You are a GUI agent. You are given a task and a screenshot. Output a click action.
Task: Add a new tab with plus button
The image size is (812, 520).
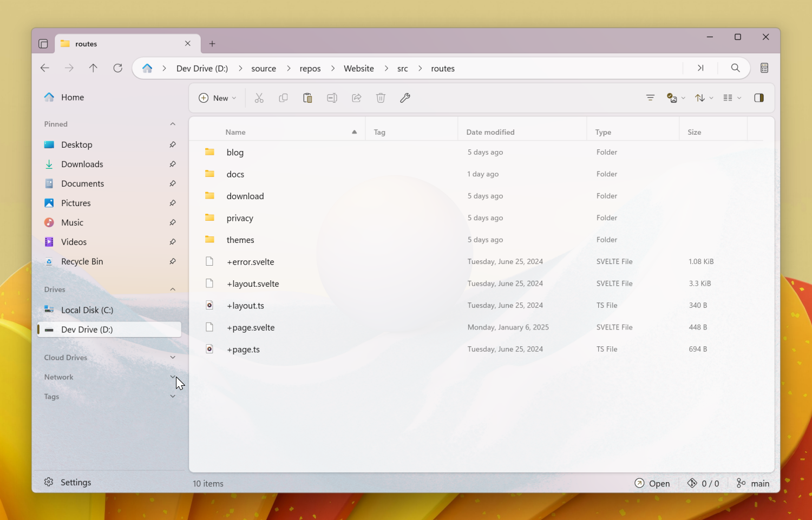(212, 44)
